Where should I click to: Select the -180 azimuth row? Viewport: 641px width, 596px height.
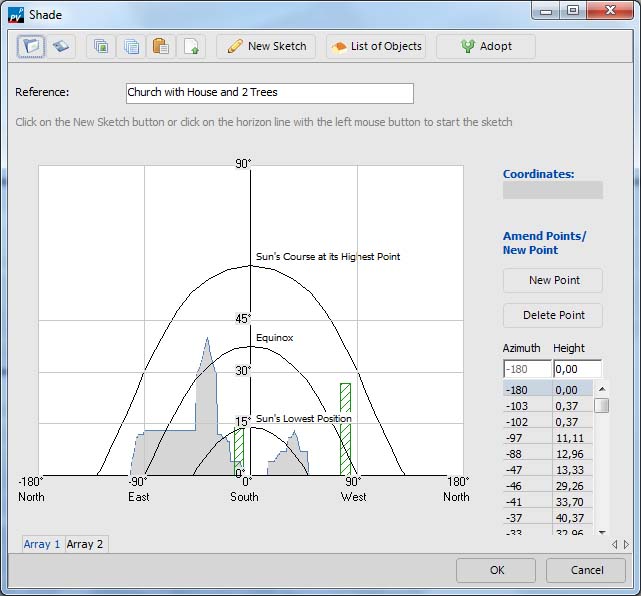tap(548, 390)
